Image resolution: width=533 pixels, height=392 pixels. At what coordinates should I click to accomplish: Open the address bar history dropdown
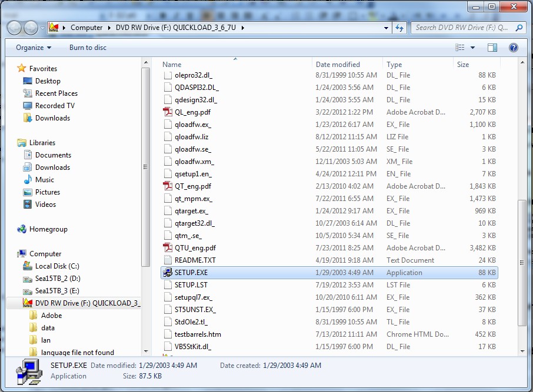pos(386,28)
